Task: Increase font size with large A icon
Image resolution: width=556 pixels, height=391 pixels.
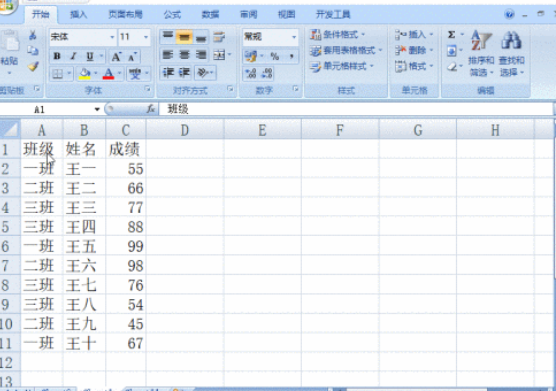Action: pyautogui.click(x=116, y=56)
